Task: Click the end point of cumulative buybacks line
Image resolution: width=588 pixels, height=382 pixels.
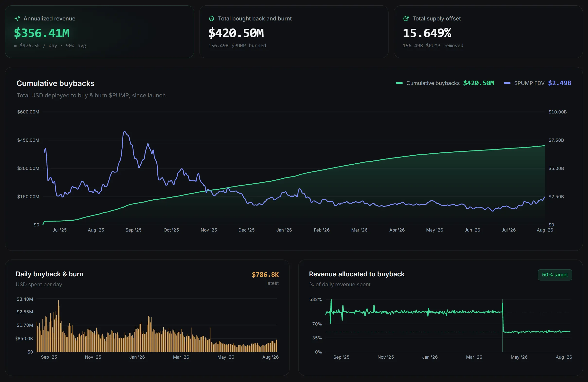Action: tap(544, 146)
